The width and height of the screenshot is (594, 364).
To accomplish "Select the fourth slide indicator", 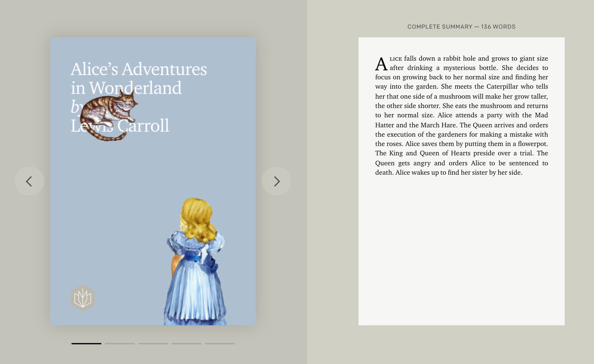I will (x=186, y=343).
